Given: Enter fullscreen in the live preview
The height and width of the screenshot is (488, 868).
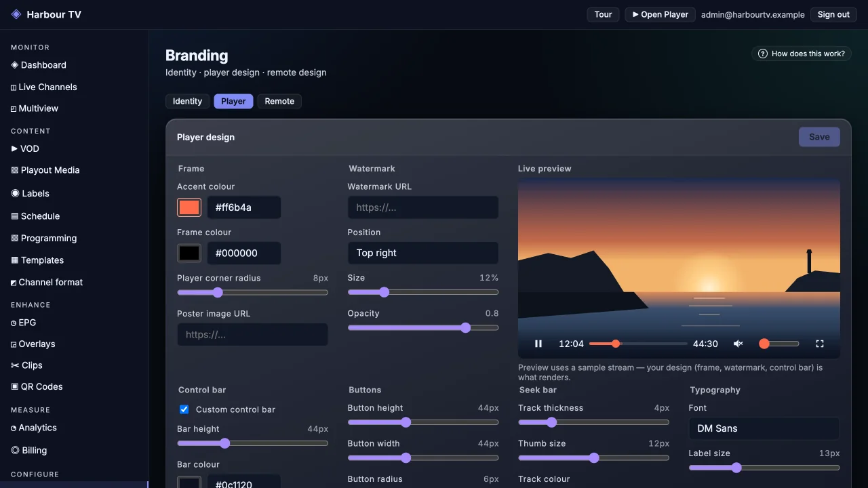Looking at the screenshot, I should tap(820, 344).
